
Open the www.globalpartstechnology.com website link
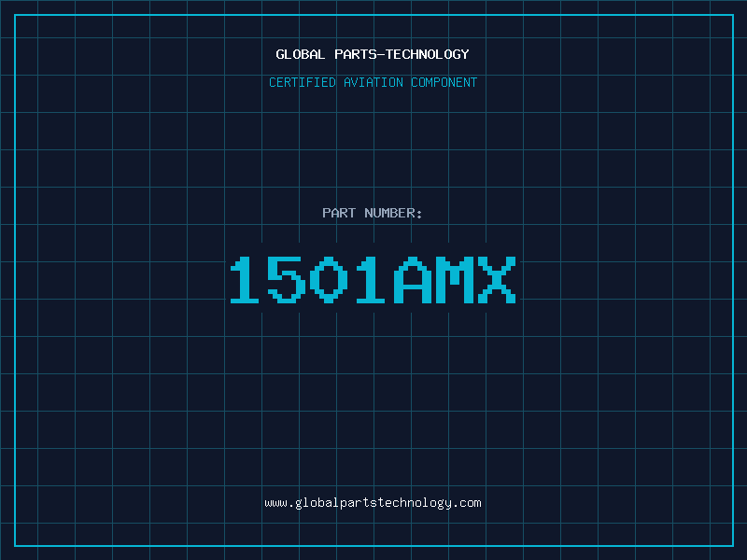(373, 503)
